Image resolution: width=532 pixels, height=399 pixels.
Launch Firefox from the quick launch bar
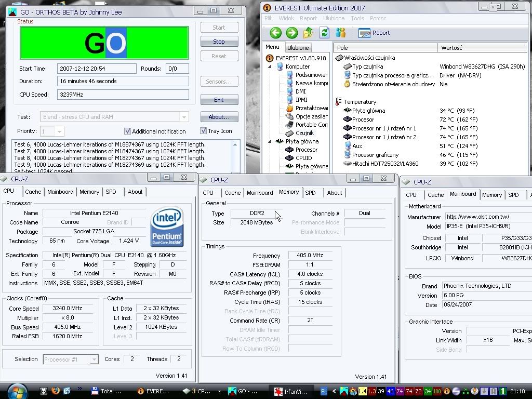point(56,391)
